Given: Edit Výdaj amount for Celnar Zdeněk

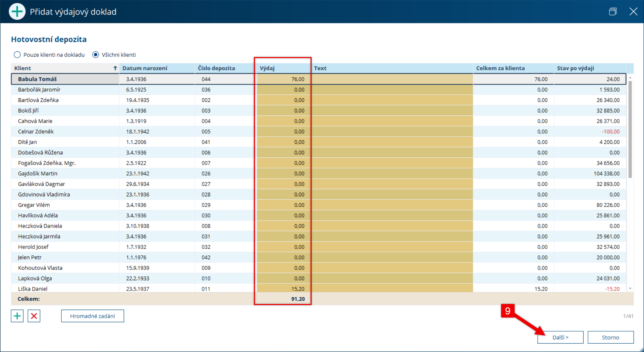Looking at the screenshot, I should pyautogui.click(x=283, y=132).
